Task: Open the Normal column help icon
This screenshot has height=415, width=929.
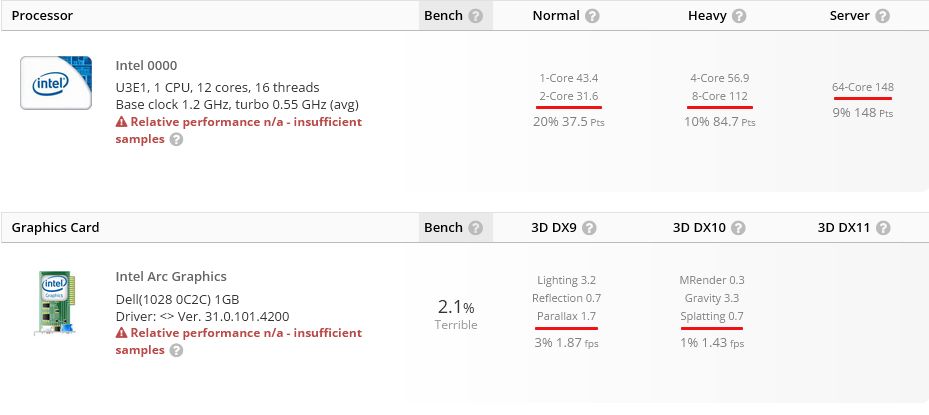Action: [592, 16]
